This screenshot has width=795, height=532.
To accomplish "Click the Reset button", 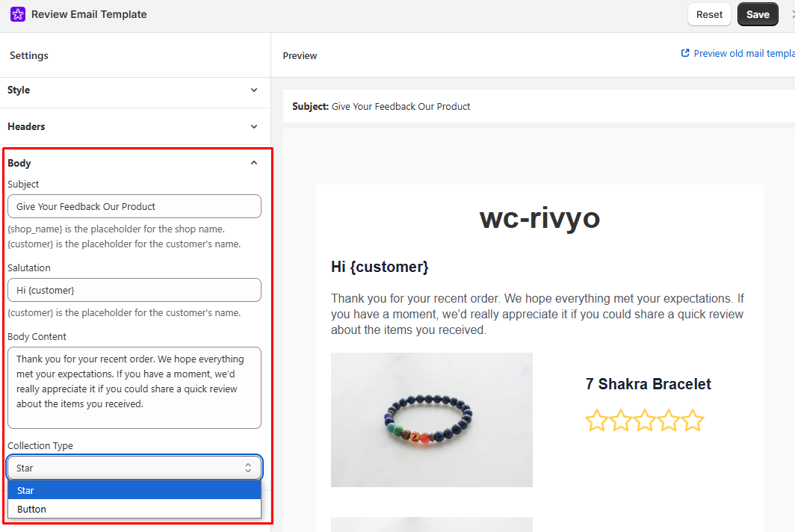I will [x=709, y=14].
